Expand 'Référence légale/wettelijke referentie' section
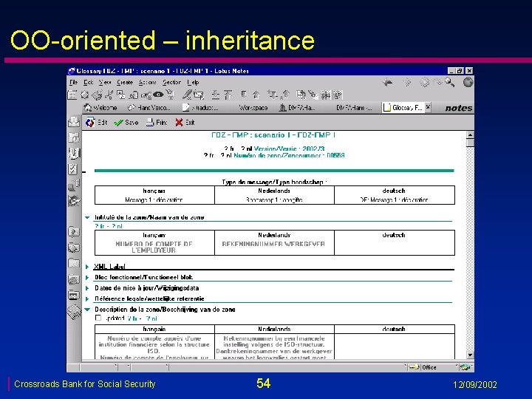The image size is (532, 399). (x=87, y=299)
